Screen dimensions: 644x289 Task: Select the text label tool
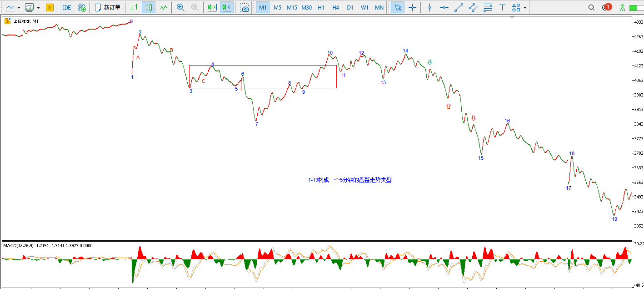coord(502,7)
